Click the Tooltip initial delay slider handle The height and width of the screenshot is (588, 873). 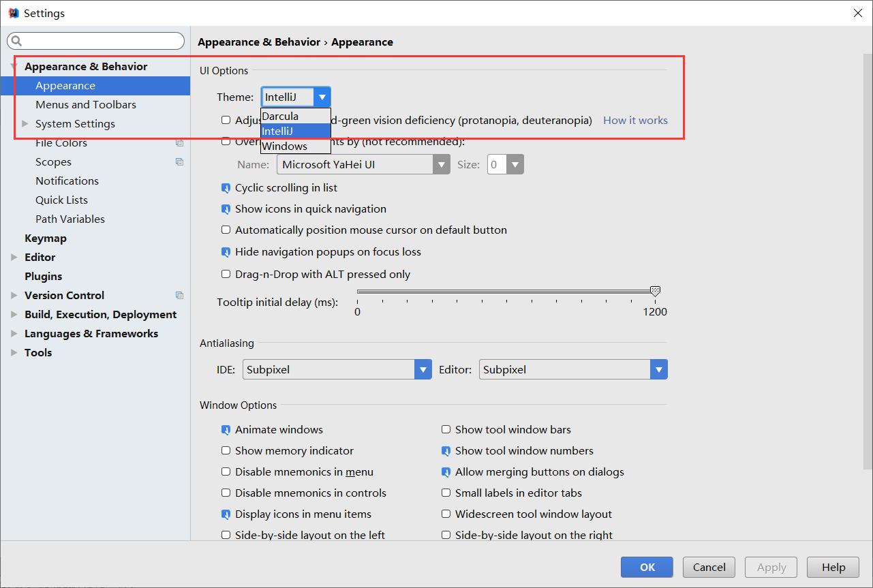655,292
